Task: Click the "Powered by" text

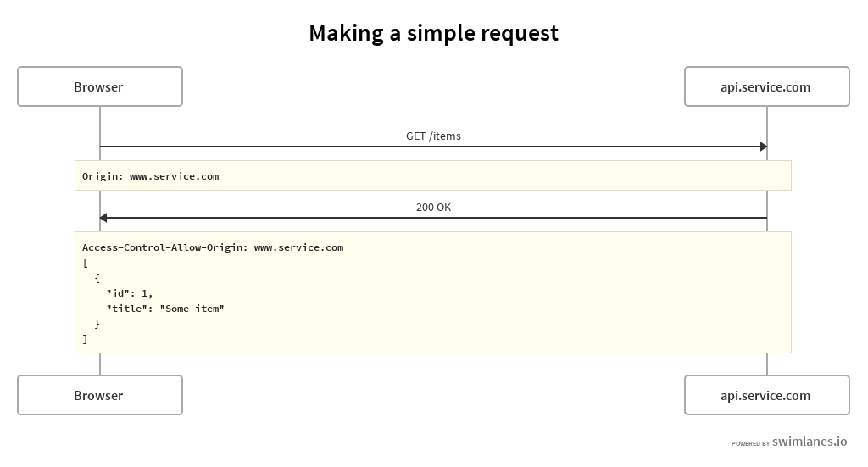Action: click(750, 443)
